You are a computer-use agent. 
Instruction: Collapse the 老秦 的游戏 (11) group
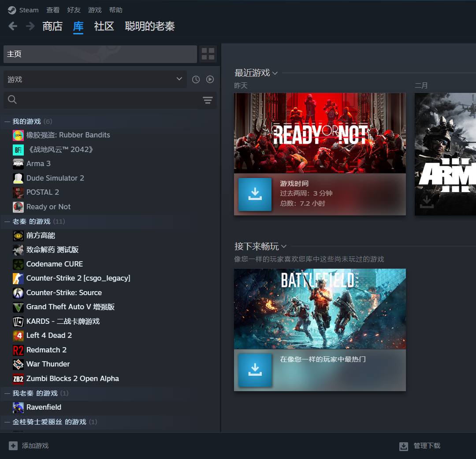click(x=7, y=222)
